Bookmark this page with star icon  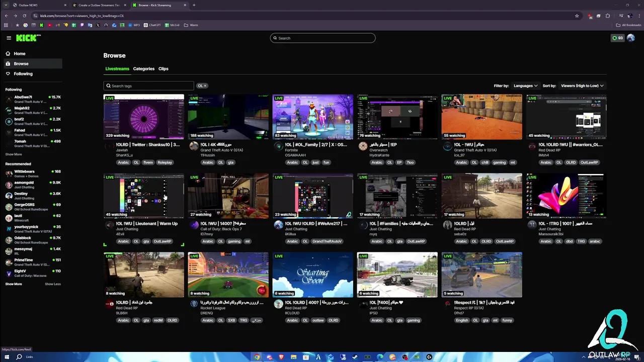(577, 16)
